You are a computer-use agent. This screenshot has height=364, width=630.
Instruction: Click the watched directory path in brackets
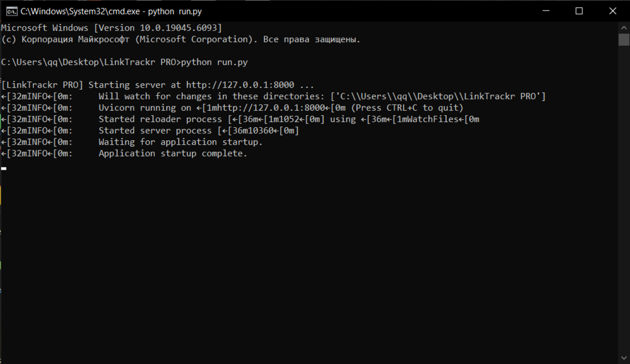pos(438,96)
